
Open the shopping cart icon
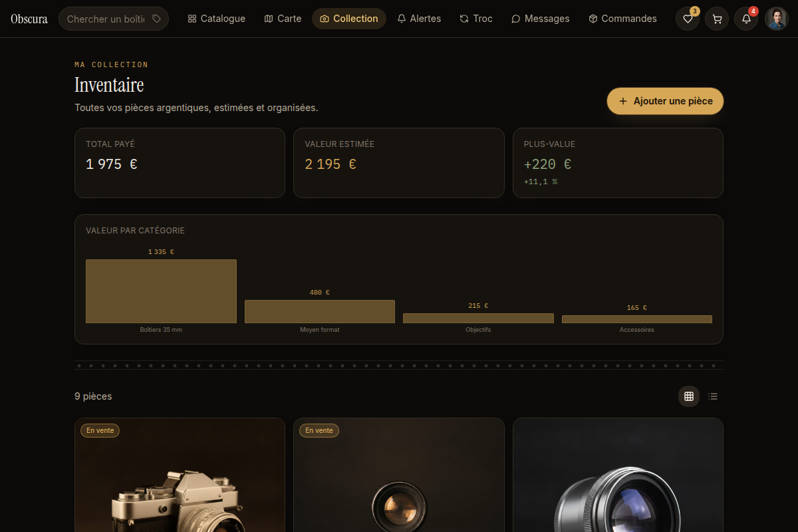tap(717, 19)
